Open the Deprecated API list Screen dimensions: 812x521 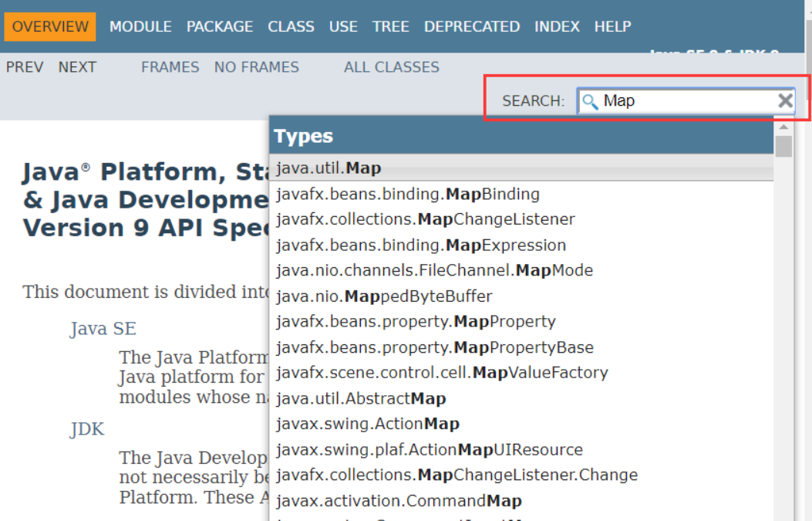472,26
